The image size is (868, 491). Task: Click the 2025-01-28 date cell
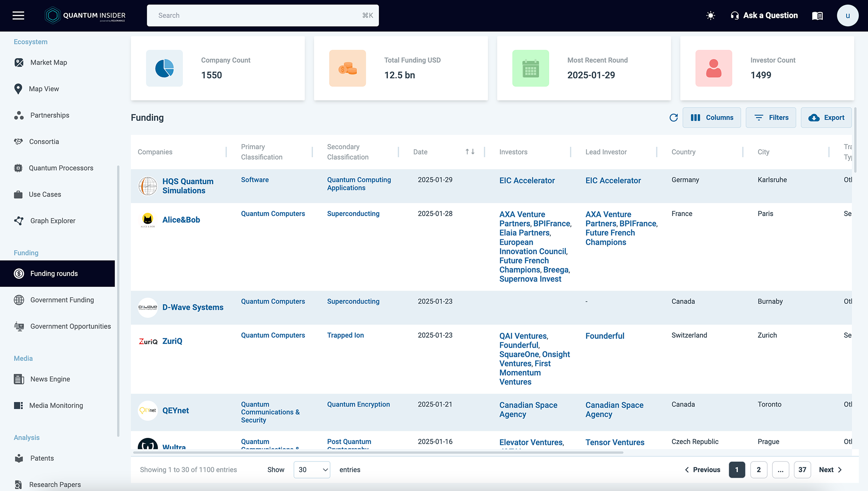435,213
